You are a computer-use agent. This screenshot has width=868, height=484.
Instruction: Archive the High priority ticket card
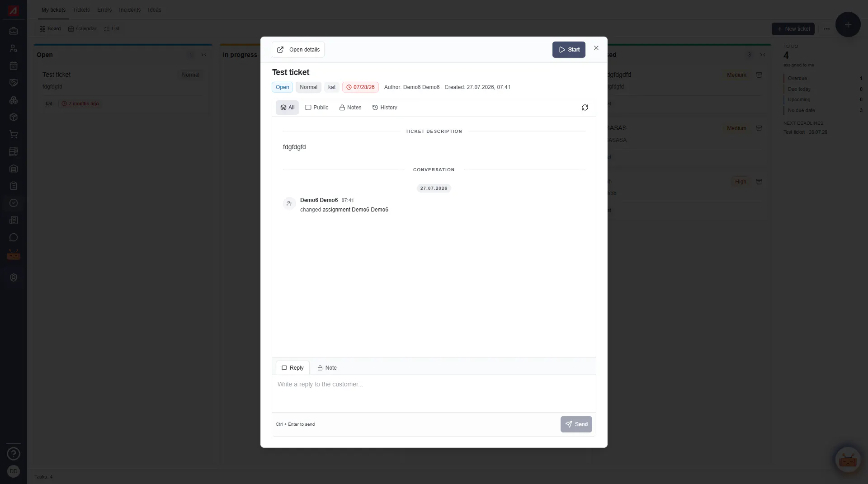(x=759, y=182)
